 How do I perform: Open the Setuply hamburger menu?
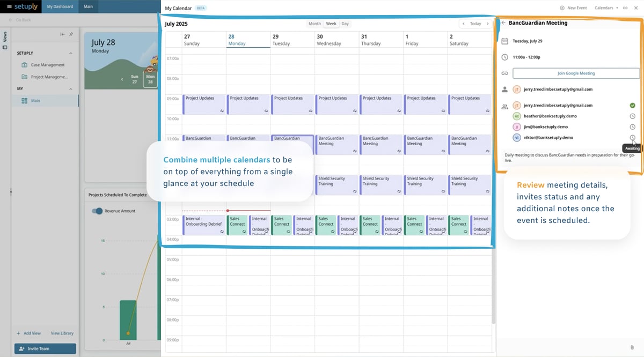pyautogui.click(x=9, y=6)
